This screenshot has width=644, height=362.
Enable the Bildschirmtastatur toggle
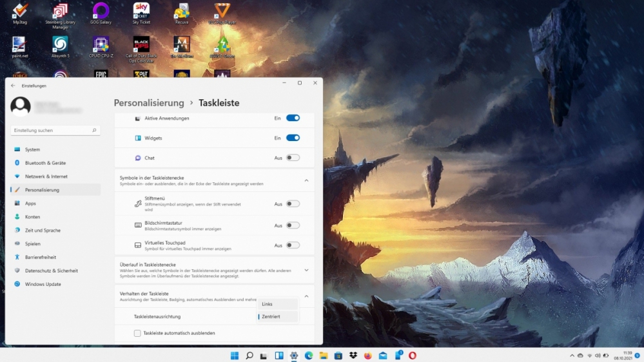[x=293, y=225]
